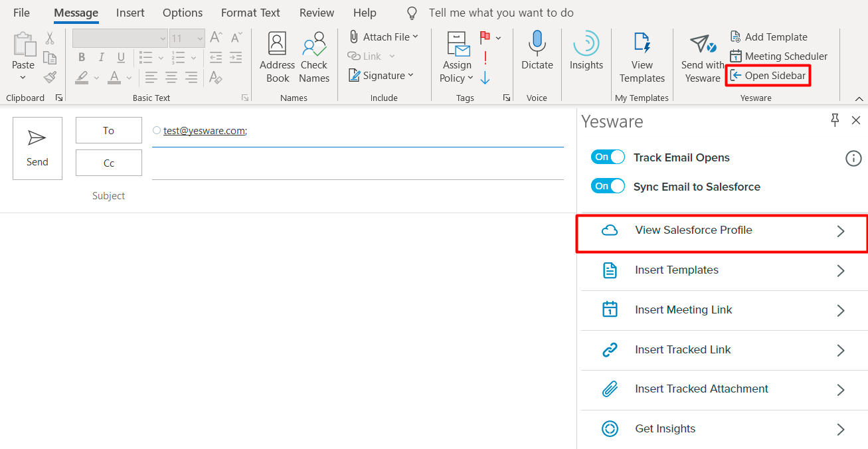Click the To button

click(109, 130)
